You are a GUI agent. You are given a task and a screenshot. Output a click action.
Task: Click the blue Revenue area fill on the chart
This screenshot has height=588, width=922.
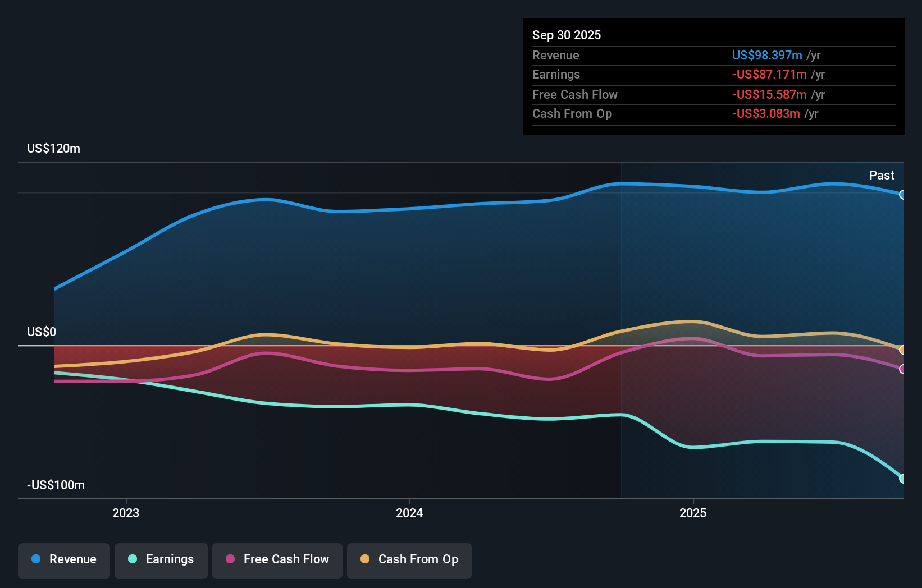(449, 269)
